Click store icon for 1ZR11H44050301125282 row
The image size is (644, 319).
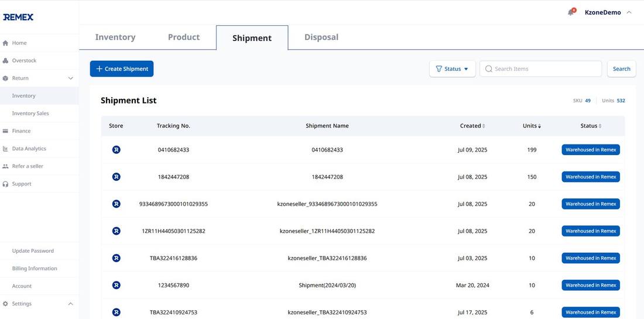point(117,231)
